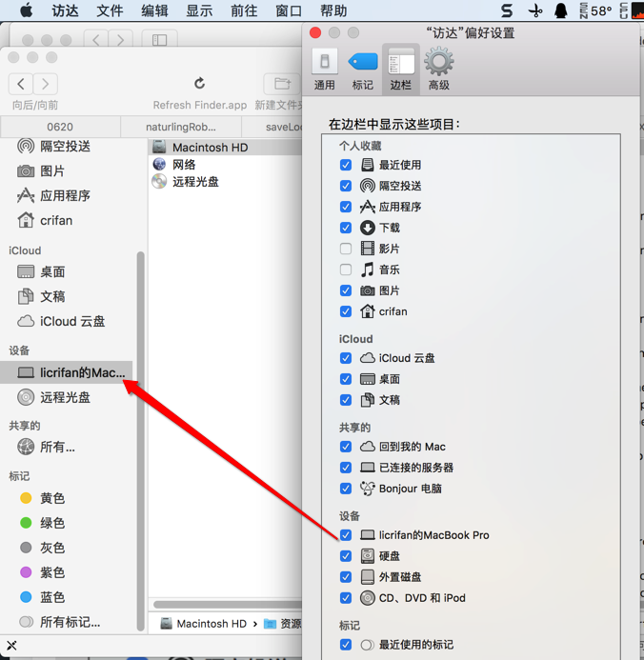Go forward in the front Finder window

point(46,84)
